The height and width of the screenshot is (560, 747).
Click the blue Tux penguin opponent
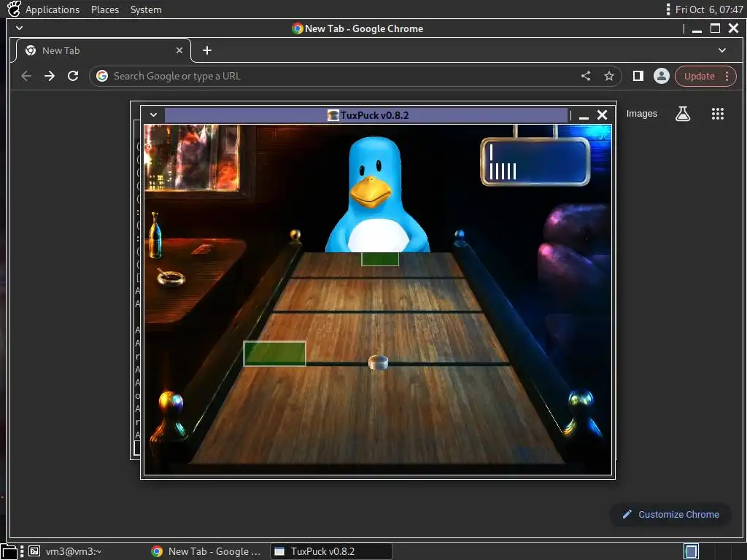[376, 195]
